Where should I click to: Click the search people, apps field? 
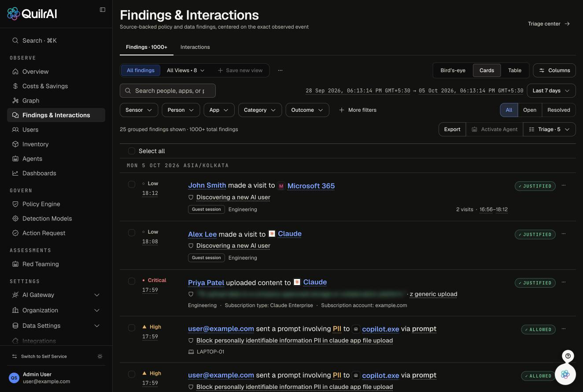168,91
